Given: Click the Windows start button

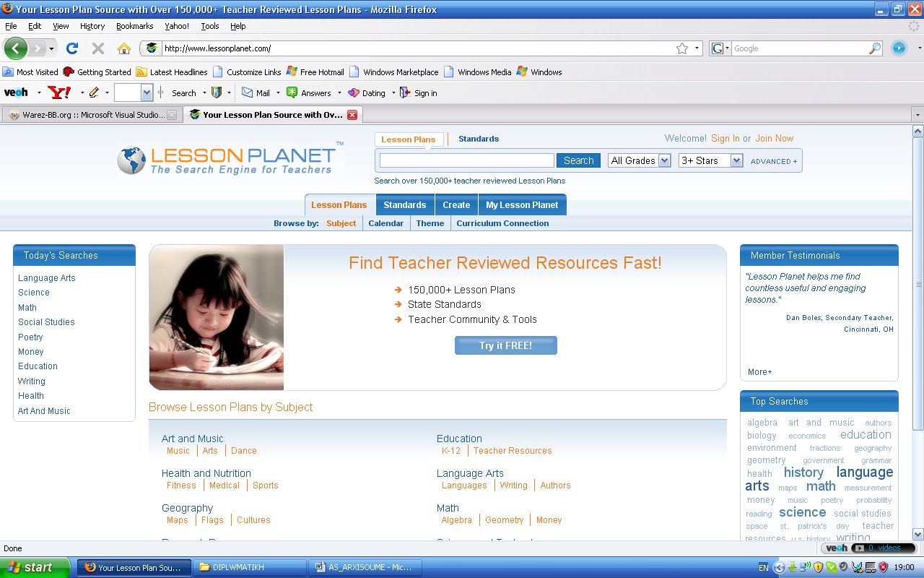Looking at the screenshot, I should coord(35,567).
